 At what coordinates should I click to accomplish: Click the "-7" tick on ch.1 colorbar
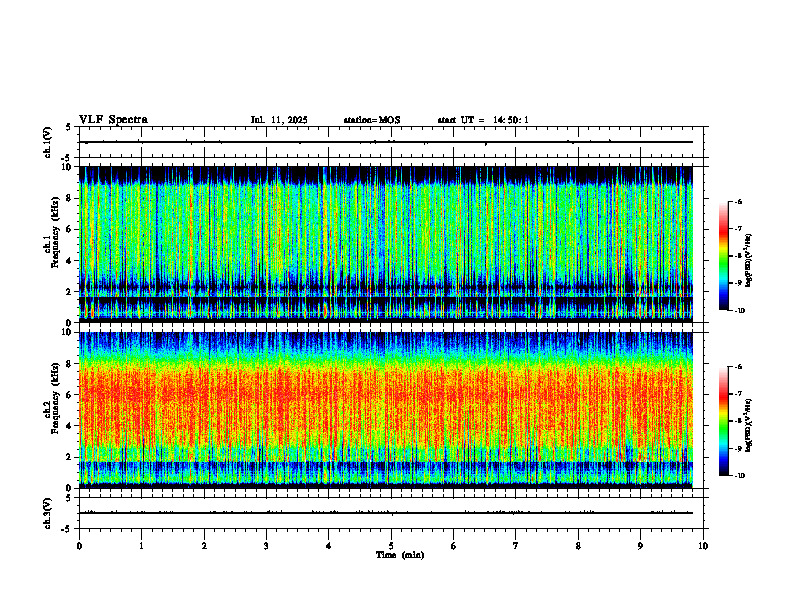(x=738, y=229)
